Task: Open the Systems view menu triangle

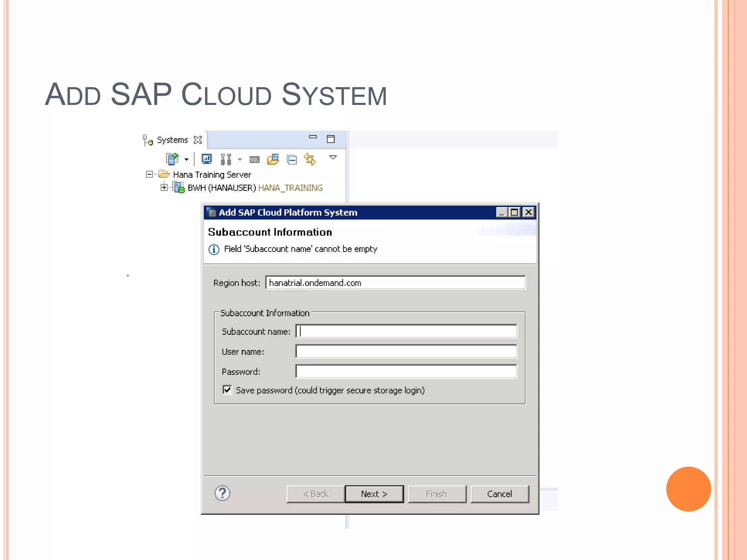Action: tap(333, 157)
